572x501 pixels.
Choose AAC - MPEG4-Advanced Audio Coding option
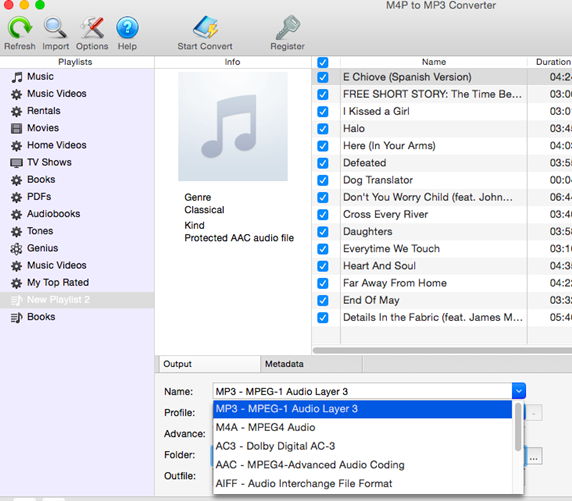point(363,465)
